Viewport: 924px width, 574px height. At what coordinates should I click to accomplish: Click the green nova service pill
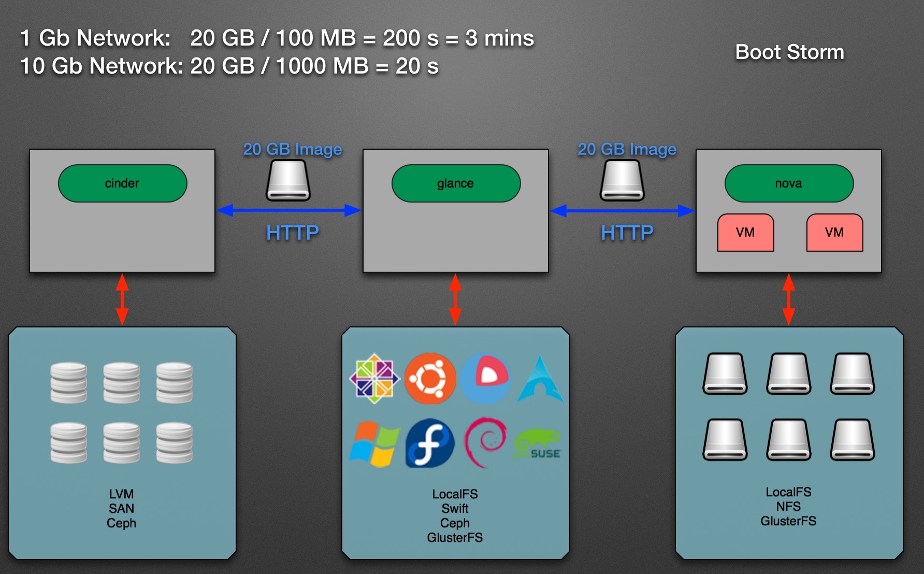click(x=788, y=183)
